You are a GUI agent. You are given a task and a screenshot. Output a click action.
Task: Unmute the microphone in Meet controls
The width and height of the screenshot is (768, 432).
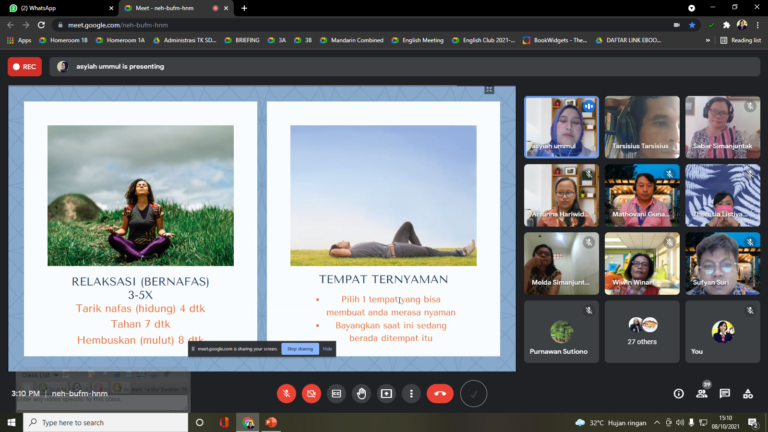(x=286, y=394)
